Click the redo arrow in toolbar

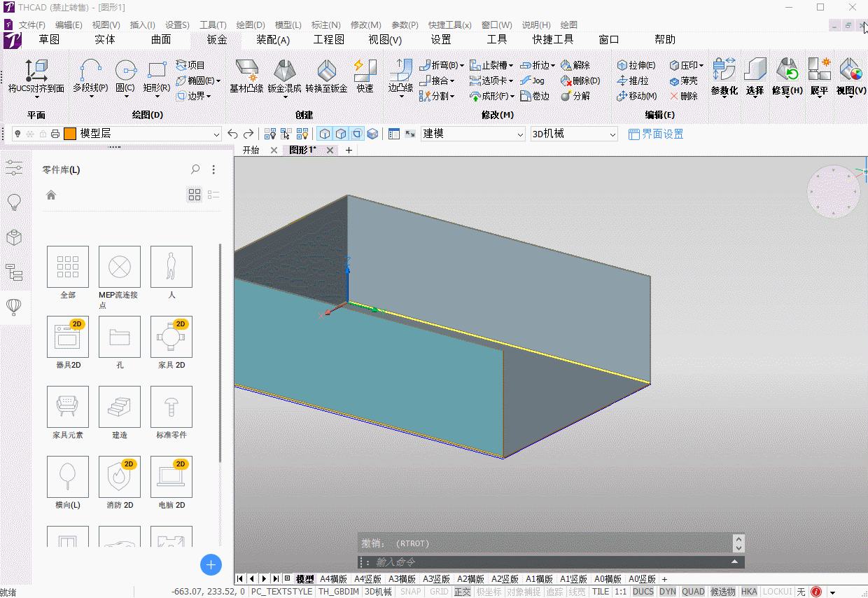[248, 134]
